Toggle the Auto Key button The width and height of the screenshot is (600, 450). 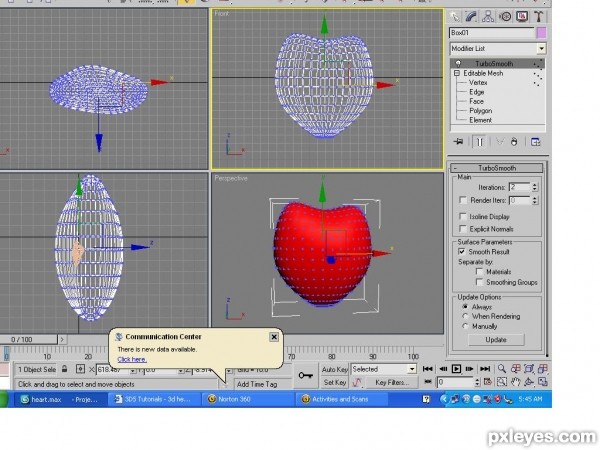pyautogui.click(x=335, y=369)
